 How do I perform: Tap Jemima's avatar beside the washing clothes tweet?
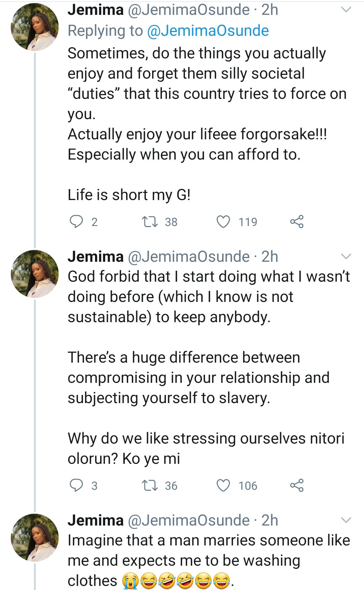click(35, 537)
